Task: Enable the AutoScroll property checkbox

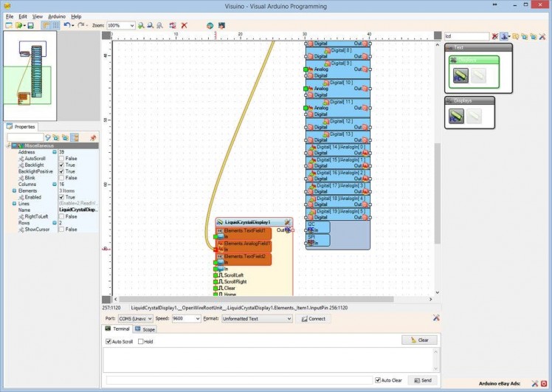Action: (x=62, y=158)
